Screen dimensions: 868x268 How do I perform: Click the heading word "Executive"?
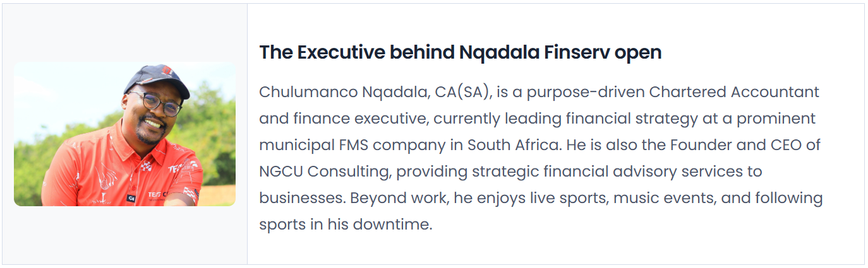point(341,52)
